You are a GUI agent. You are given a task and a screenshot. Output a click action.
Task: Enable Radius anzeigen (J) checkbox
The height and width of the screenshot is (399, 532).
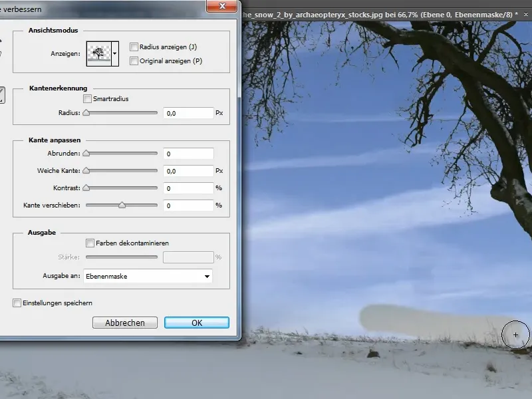click(134, 47)
